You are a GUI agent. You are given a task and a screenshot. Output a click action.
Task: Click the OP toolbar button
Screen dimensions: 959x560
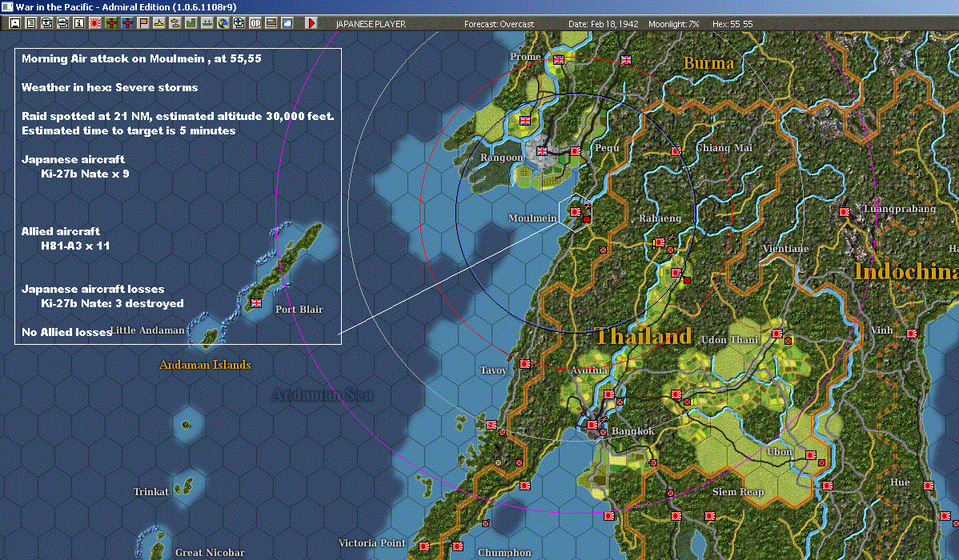coord(255,23)
